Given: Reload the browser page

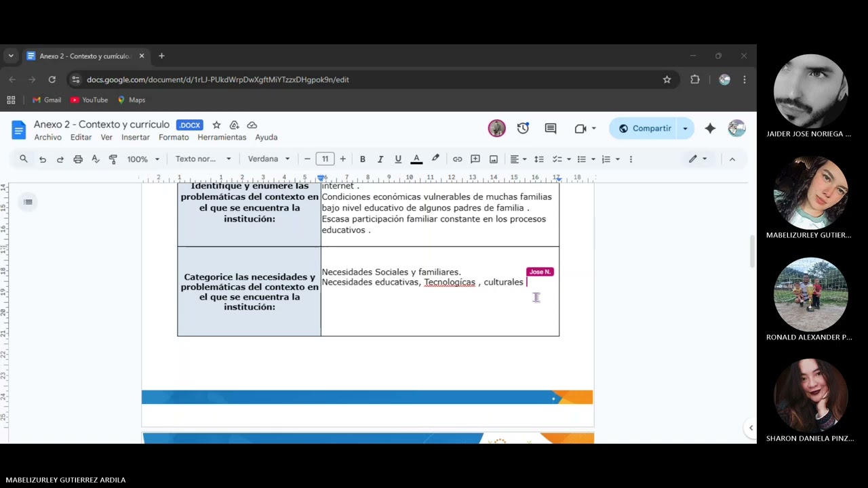Looking at the screenshot, I should pyautogui.click(x=52, y=79).
